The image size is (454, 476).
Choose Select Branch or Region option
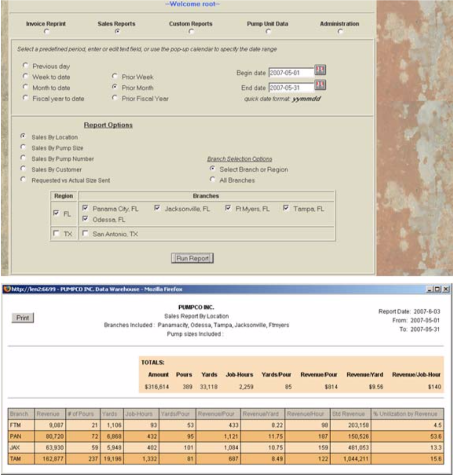[x=213, y=168]
